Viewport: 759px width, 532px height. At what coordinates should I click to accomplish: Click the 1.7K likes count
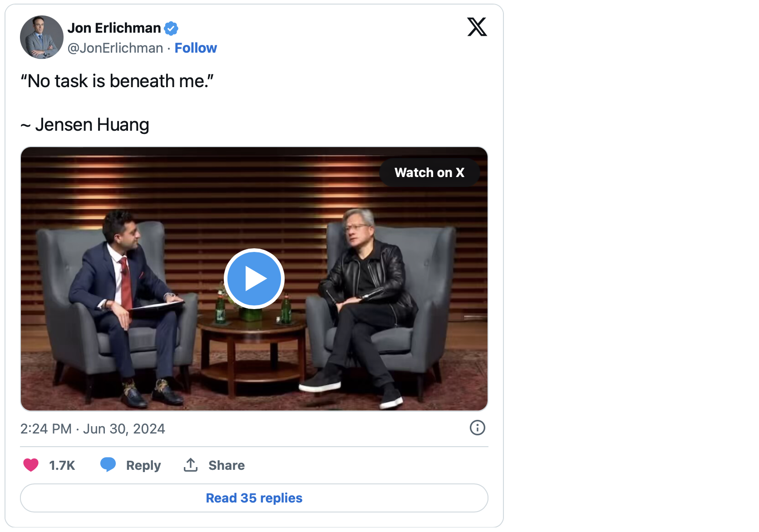click(62, 465)
